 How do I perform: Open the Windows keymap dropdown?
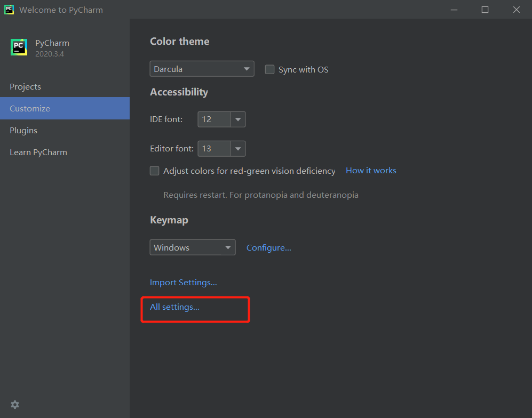tap(192, 247)
